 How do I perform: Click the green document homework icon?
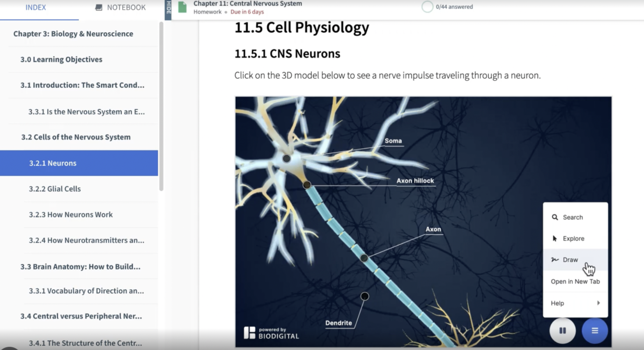click(x=182, y=7)
